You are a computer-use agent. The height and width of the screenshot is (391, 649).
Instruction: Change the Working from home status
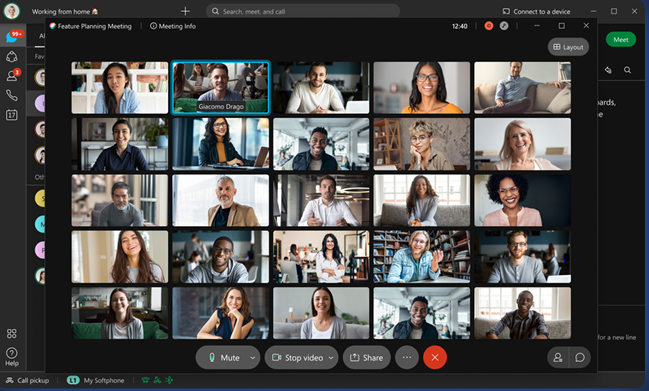(x=65, y=12)
